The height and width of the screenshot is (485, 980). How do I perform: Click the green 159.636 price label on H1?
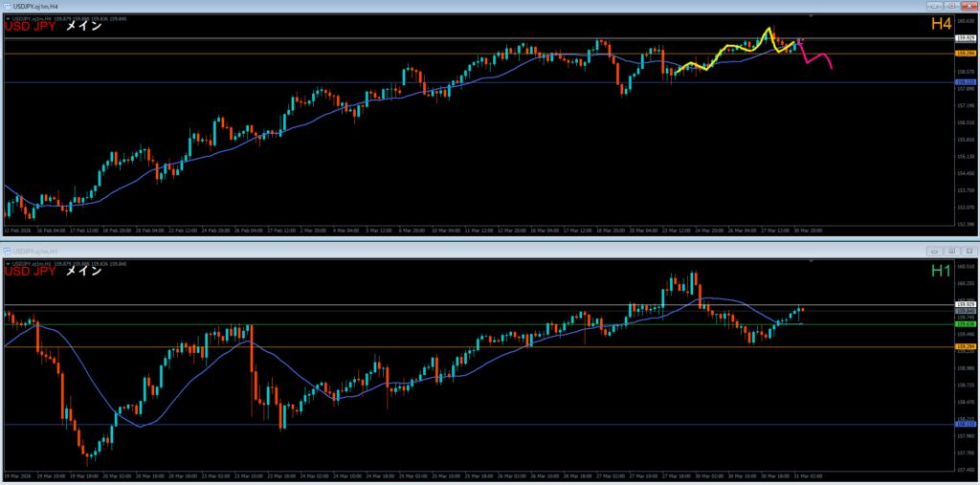pos(965,324)
